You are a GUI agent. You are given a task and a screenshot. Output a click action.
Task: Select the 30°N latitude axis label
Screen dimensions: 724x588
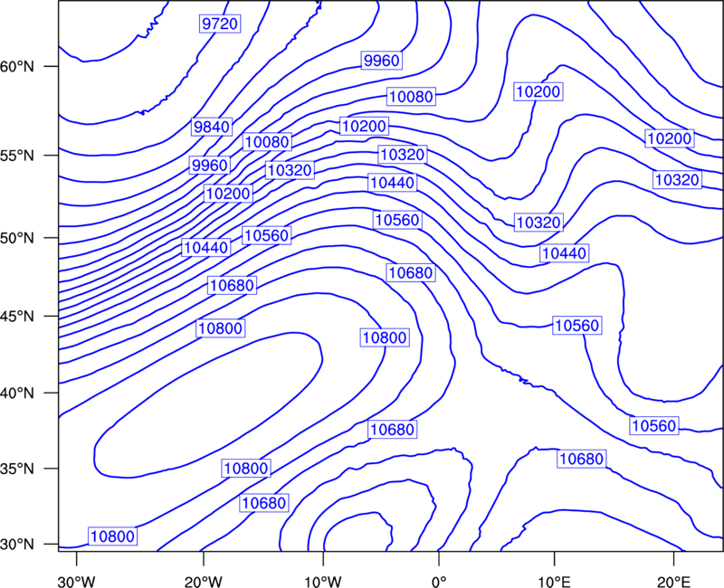click(17, 545)
